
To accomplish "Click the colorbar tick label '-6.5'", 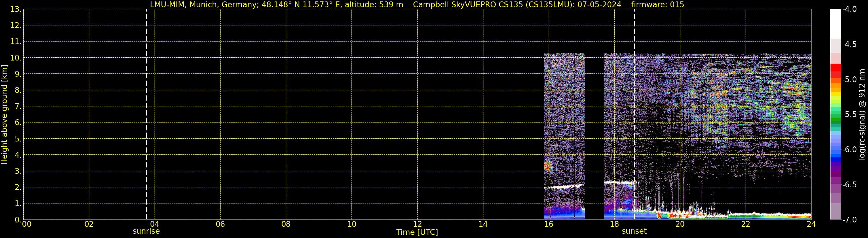I will pyautogui.click(x=850, y=185).
